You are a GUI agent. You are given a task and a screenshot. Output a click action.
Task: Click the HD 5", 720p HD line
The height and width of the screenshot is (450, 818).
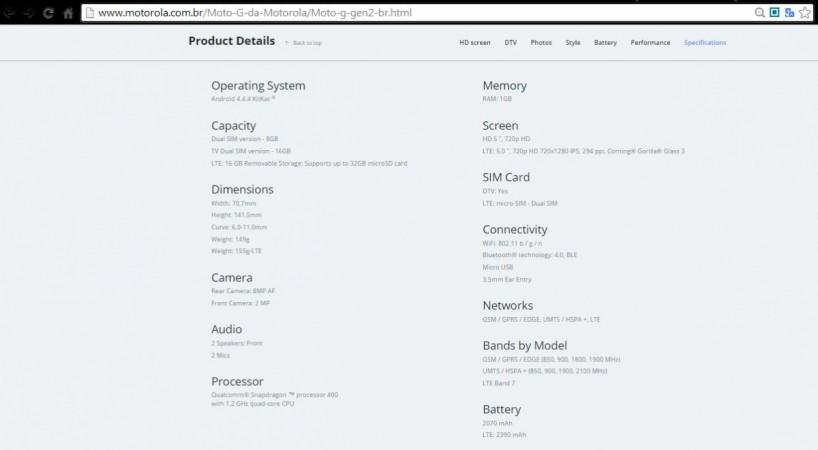point(506,139)
